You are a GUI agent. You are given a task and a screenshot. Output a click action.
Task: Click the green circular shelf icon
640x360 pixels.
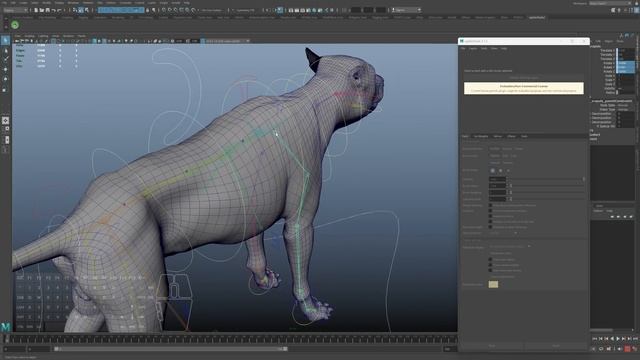(x=15, y=25)
